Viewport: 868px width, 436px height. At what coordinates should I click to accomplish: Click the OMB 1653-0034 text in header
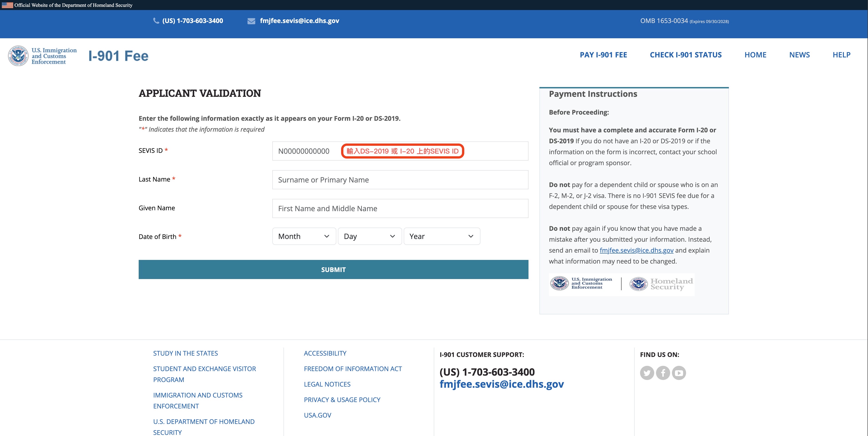pyautogui.click(x=664, y=21)
